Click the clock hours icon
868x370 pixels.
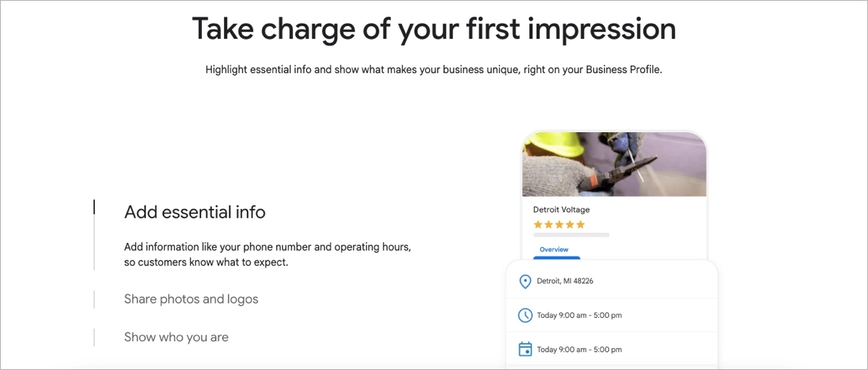click(x=525, y=315)
